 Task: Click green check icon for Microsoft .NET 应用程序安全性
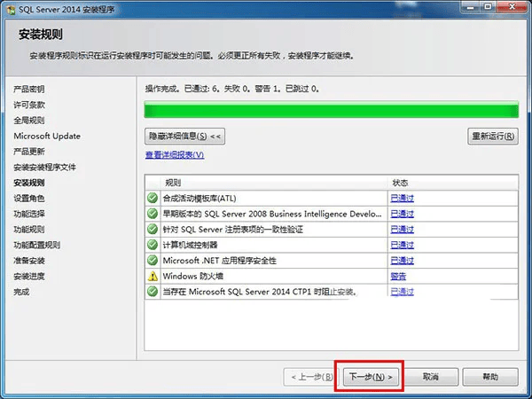point(153,260)
